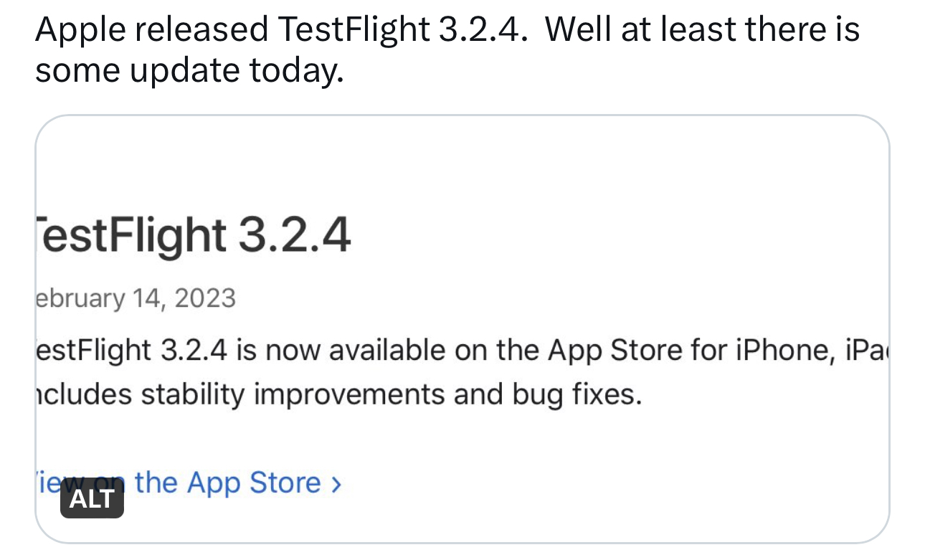Click the large "TestFlight 3.2.4" heading
Viewport: 925px width, 560px height.
tap(192, 236)
